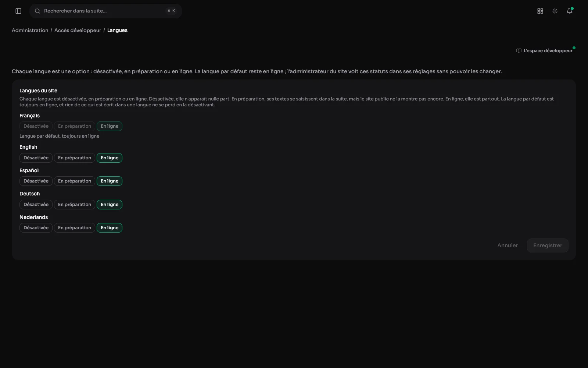Open notifications bell
The height and width of the screenshot is (368, 588).
(570, 11)
